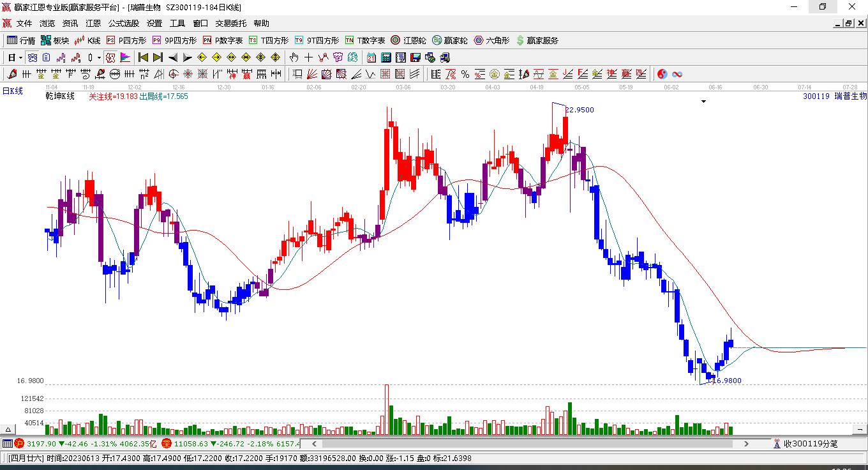Open the P四方形 tool
This screenshot has width=868, height=470.
pyautogui.click(x=126, y=40)
